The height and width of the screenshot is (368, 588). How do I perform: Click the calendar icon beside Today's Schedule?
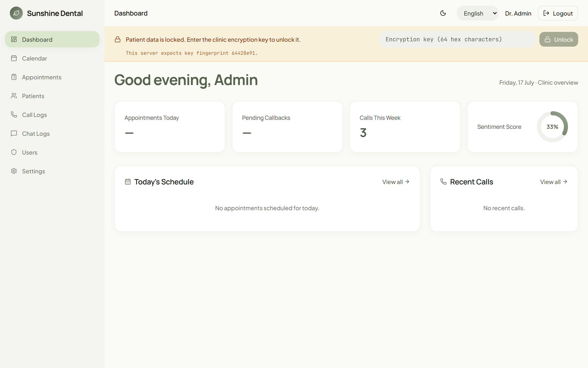pyautogui.click(x=128, y=182)
